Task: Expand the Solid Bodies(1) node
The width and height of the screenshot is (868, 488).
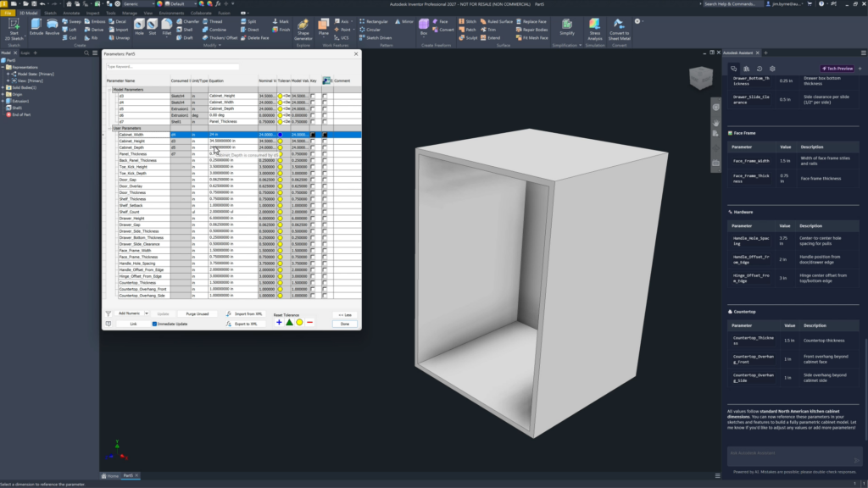Action: click(3, 87)
